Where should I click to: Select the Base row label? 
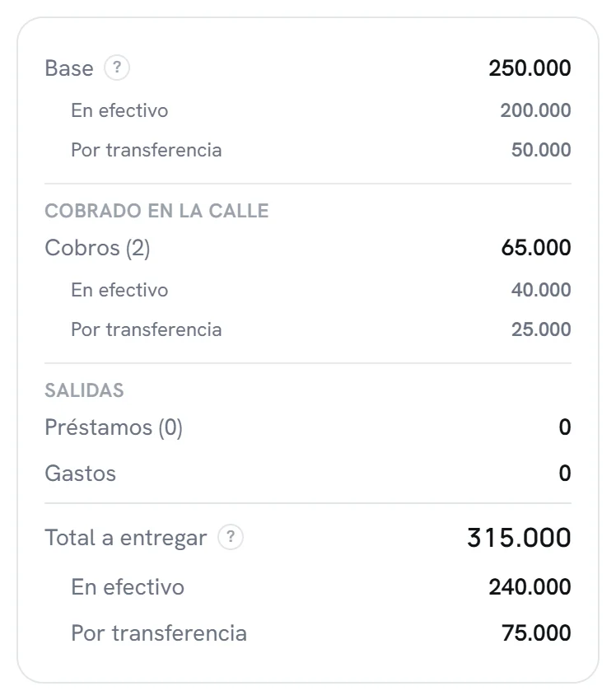[x=69, y=68]
